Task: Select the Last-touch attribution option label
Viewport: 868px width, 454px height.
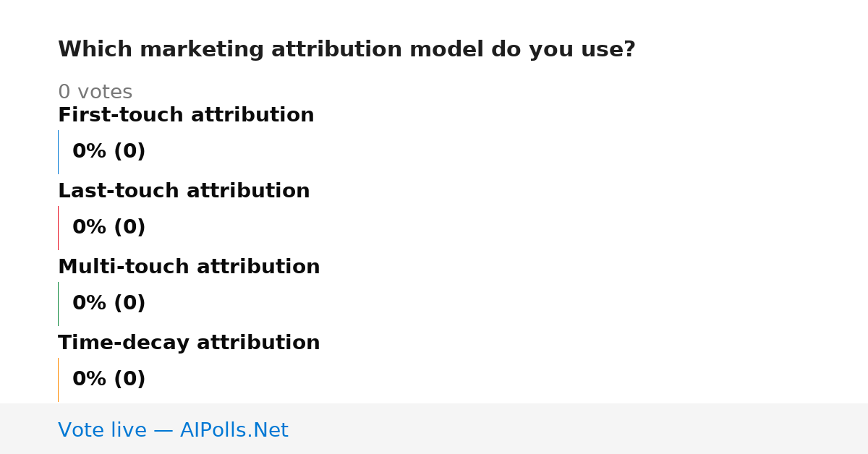Action: coord(184,191)
